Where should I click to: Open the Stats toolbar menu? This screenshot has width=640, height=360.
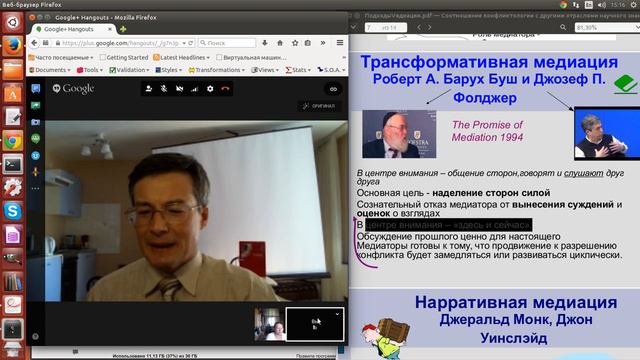[298, 70]
